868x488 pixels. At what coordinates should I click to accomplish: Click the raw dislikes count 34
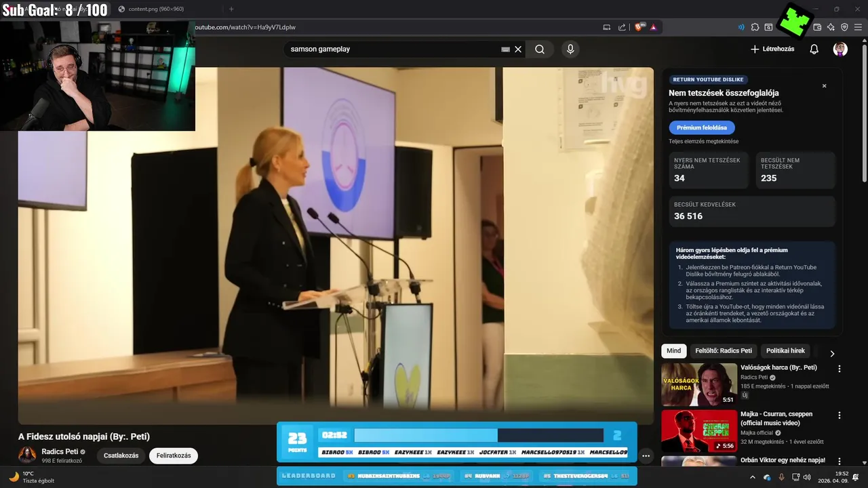679,178
